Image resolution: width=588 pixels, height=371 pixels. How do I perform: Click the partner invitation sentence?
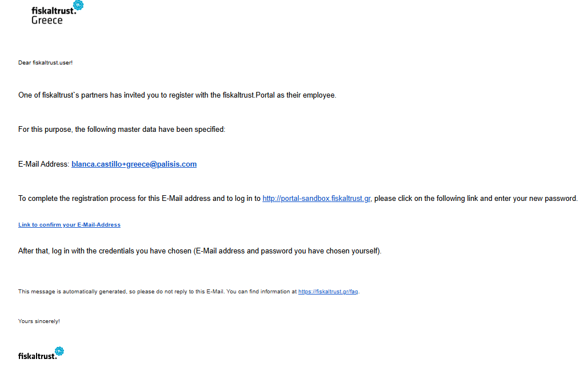point(177,95)
